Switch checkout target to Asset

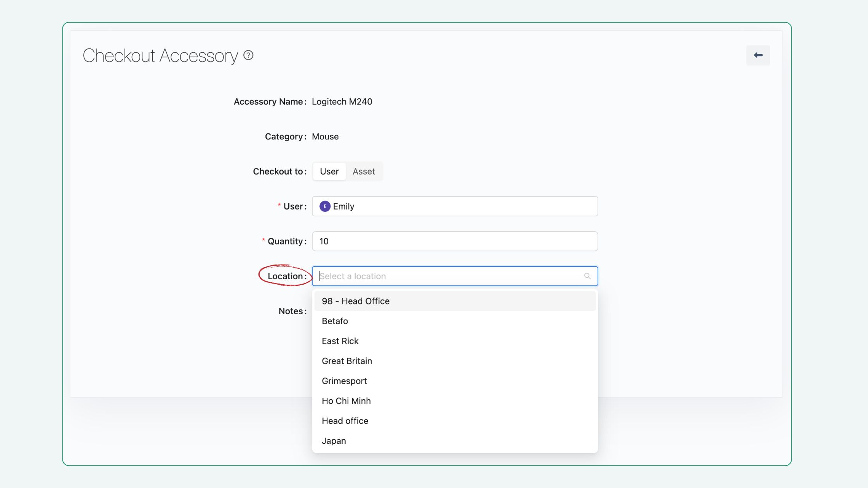point(363,172)
